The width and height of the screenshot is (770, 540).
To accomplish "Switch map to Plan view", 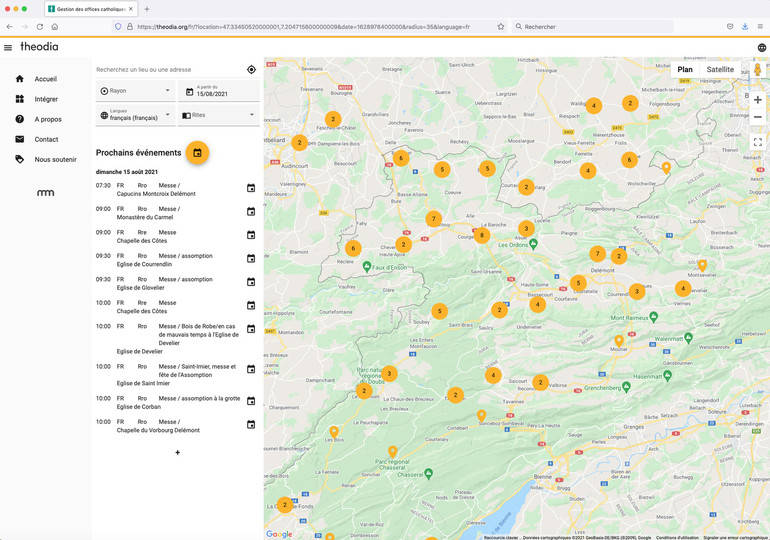I will pos(685,69).
